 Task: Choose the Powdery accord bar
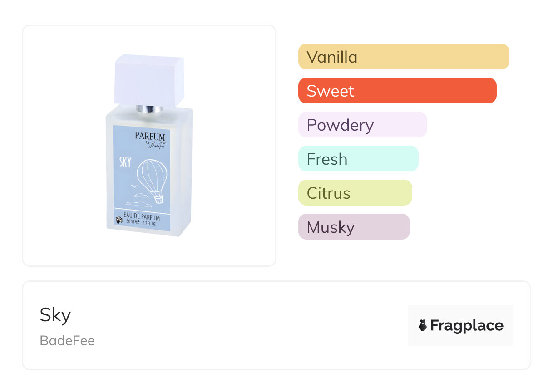click(x=362, y=125)
